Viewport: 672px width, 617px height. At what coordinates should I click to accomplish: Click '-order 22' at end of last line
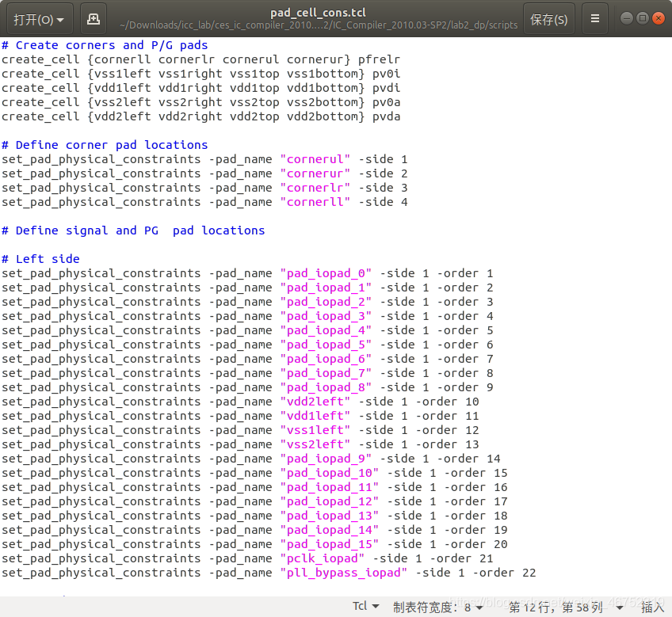point(504,573)
